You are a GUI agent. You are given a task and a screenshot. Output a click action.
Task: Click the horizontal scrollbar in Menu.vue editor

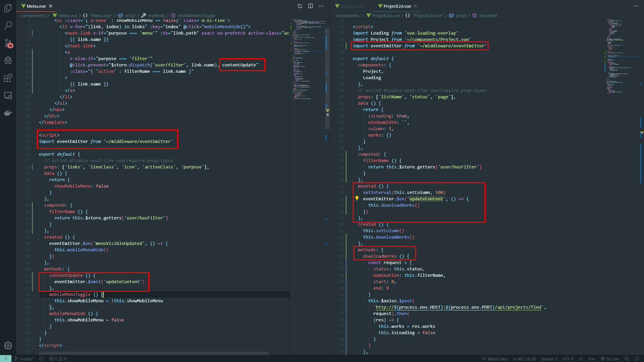pyautogui.click(x=154, y=353)
